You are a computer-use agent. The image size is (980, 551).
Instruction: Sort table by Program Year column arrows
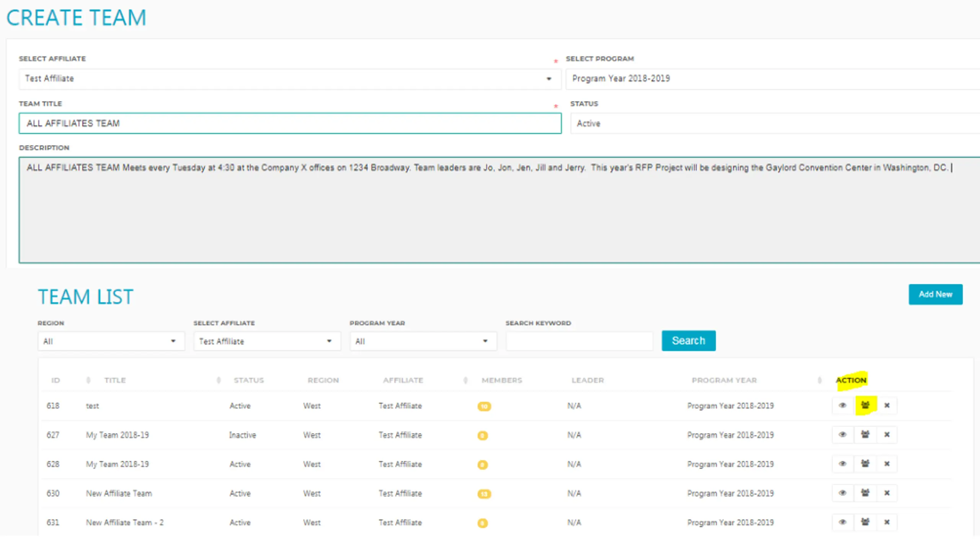click(819, 380)
